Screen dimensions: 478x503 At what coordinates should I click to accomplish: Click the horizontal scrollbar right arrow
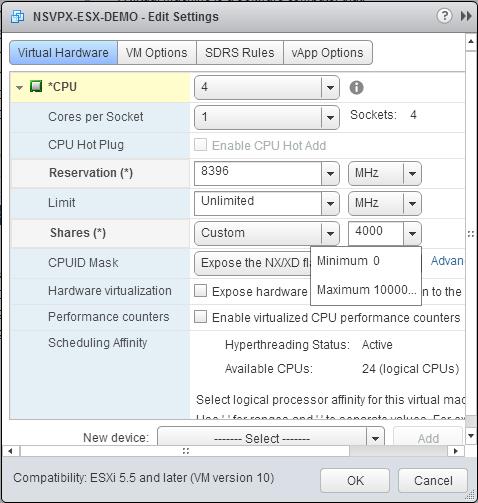tap(456, 451)
